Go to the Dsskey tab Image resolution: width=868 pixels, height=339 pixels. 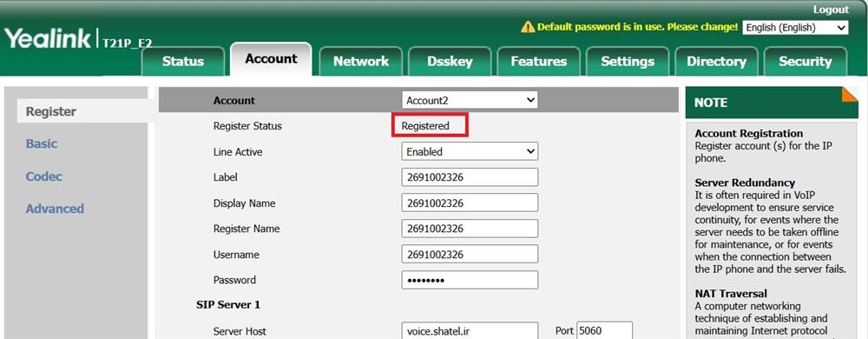coord(450,62)
